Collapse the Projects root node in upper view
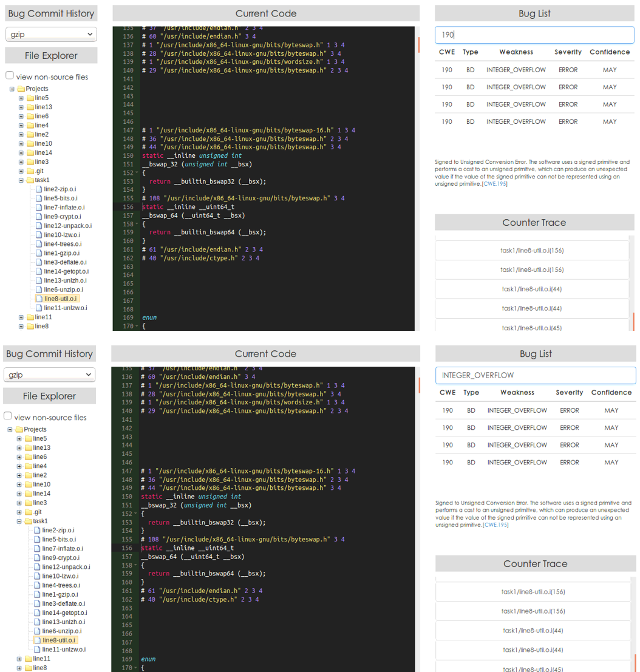 (x=12, y=89)
